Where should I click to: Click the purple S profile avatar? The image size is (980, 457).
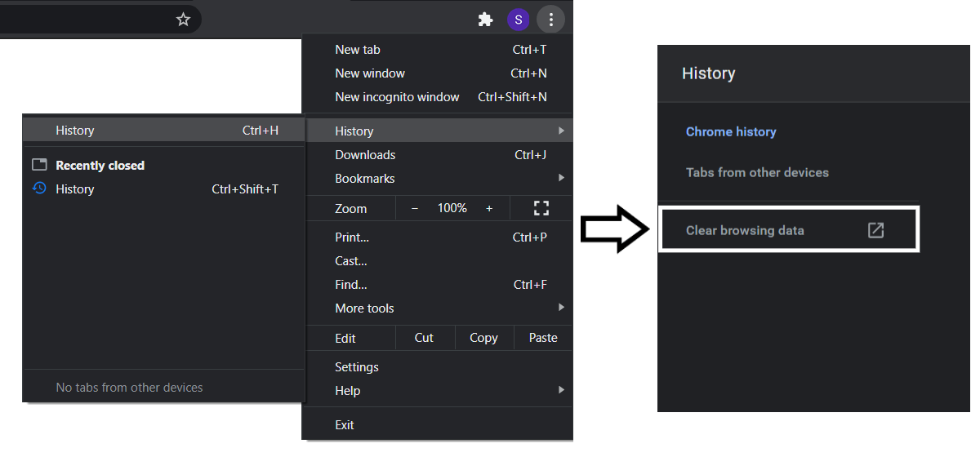point(518,20)
